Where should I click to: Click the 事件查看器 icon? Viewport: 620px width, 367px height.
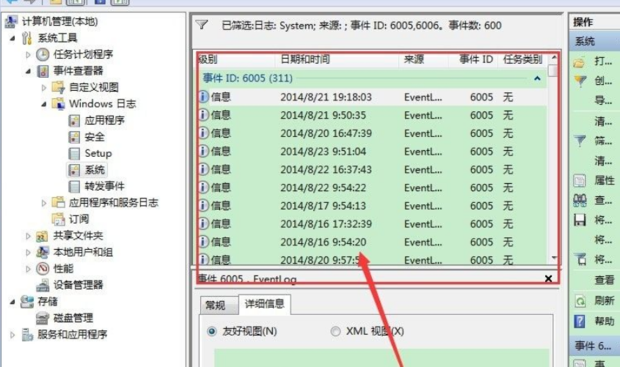point(43,71)
